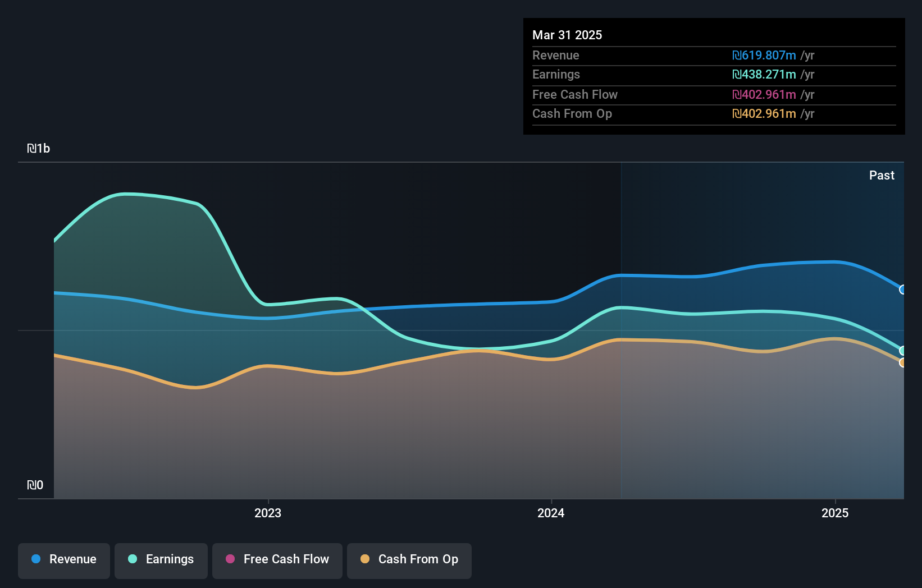
Task: Click the 2023 x-axis label
Action: [268, 513]
